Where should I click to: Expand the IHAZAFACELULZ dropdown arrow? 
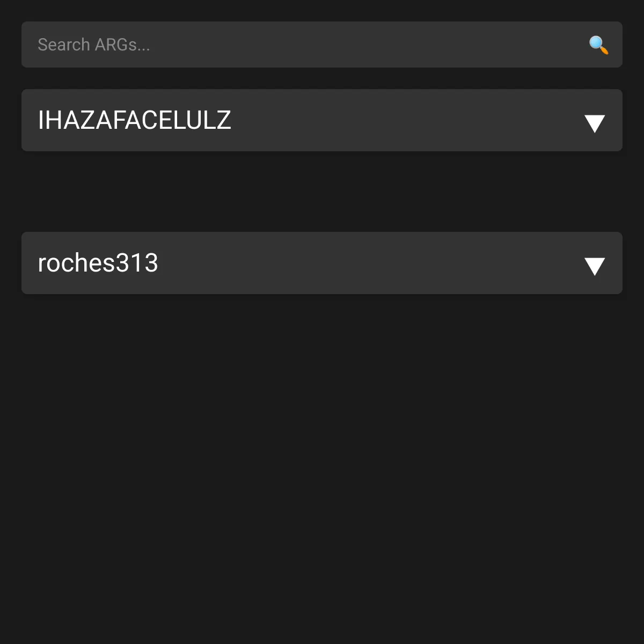pos(595,123)
